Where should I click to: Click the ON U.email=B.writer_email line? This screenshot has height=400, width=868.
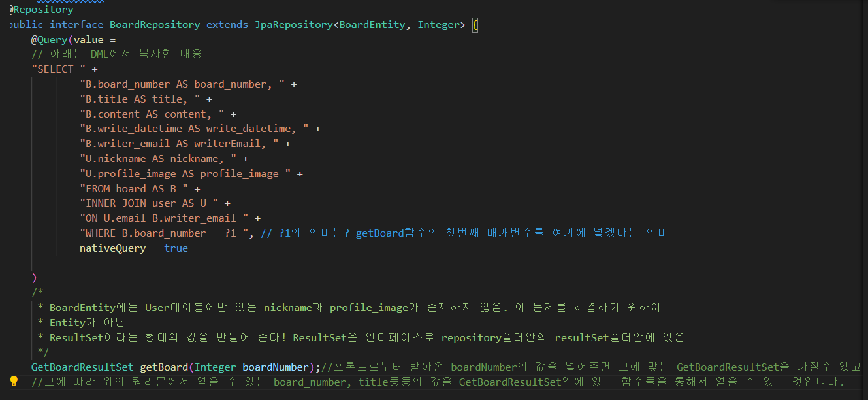point(170,218)
